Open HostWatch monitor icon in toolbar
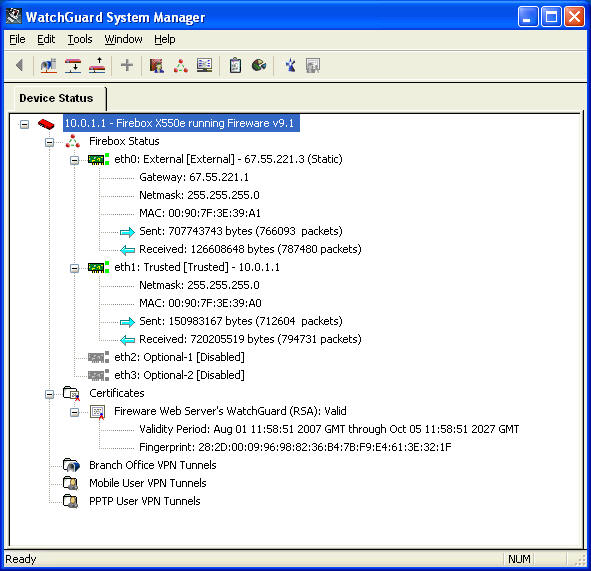The image size is (591, 571). [205, 65]
